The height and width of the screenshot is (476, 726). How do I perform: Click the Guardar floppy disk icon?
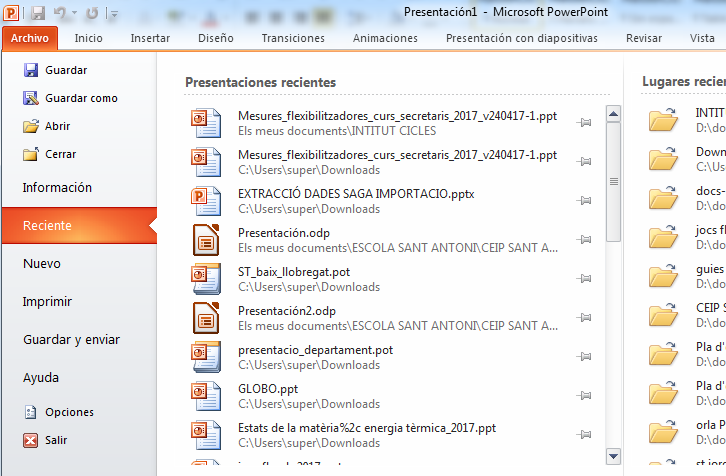coord(31,70)
